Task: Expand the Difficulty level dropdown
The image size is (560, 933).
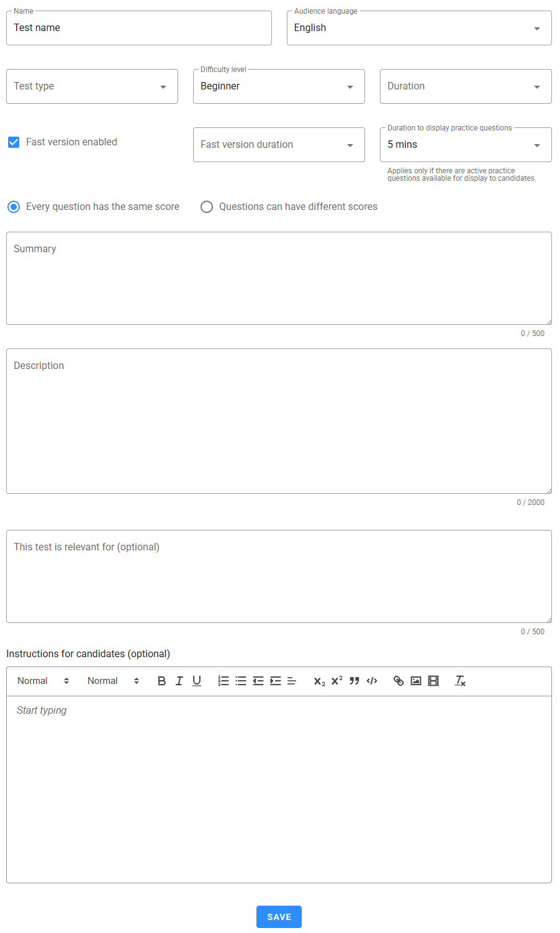Action: (279, 86)
